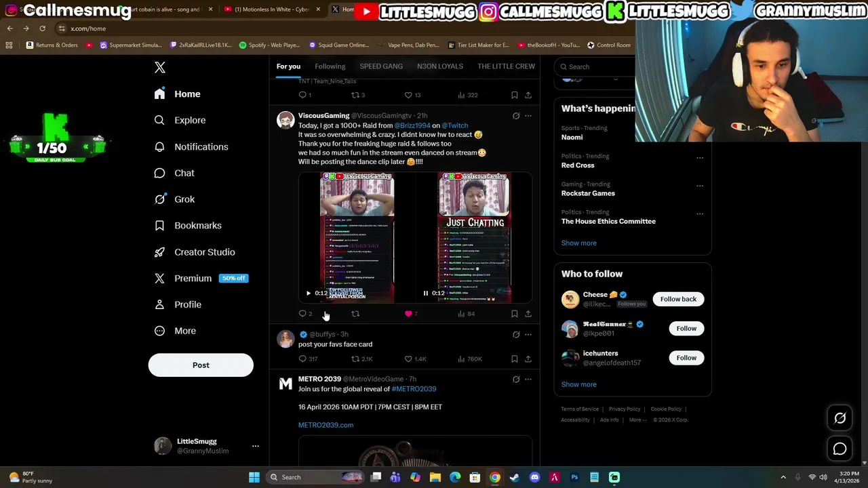Switch to N3ON LOYALS tab
Screen dimensions: 868x488
coord(440,66)
